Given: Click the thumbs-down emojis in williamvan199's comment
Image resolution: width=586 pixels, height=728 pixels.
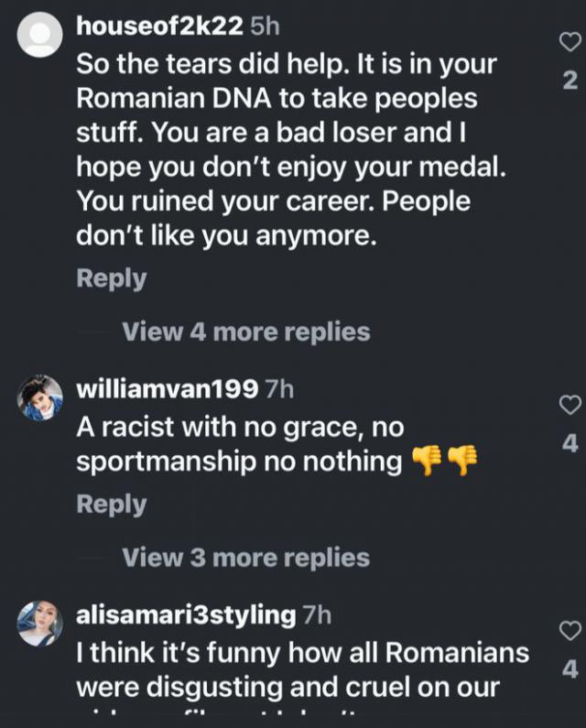Looking at the screenshot, I should 445,462.
